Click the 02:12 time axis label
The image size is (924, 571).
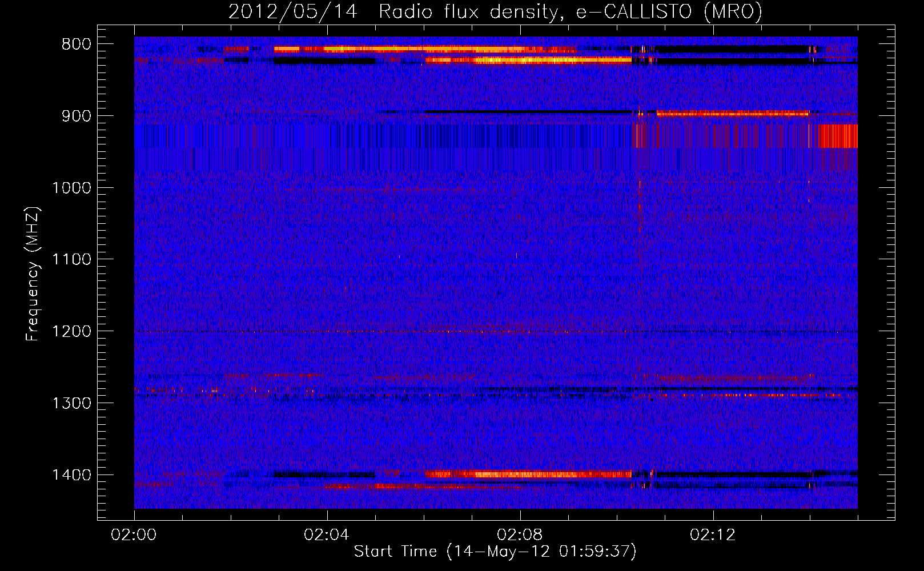click(x=713, y=535)
